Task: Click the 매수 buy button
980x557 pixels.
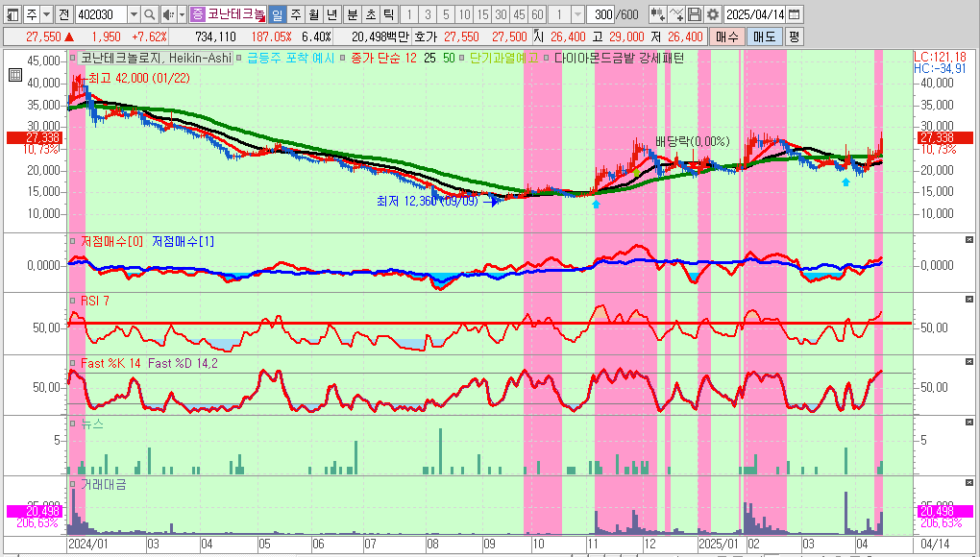Action: point(726,36)
